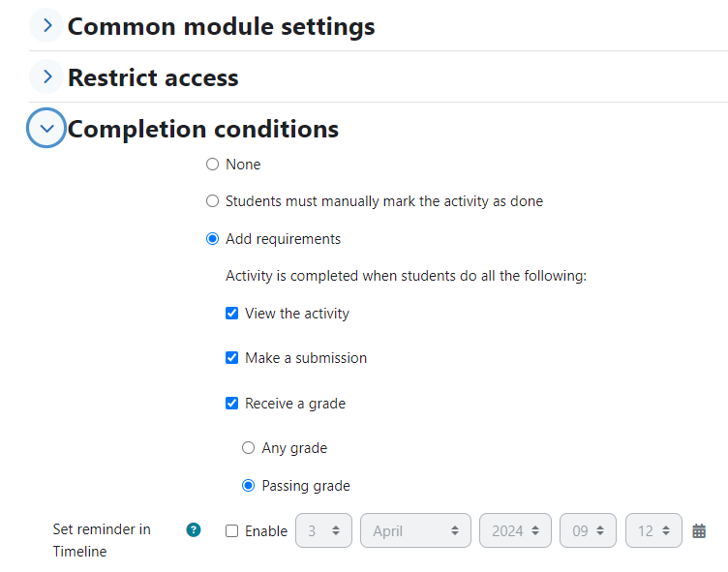The image size is (728, 572).
Task: Open the 2024 year dropdown
Action: (x=515, y=530)
